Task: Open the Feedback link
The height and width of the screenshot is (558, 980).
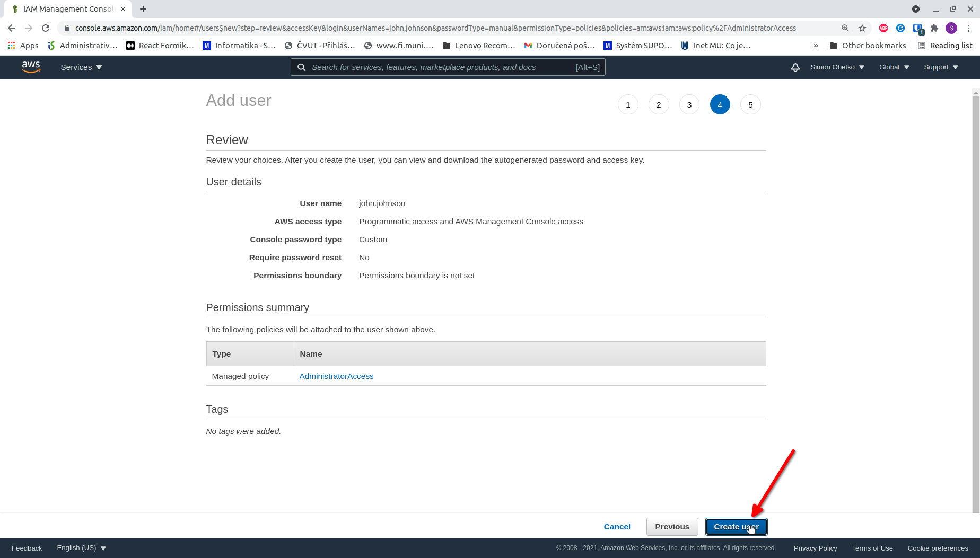Action: (27, 548)
